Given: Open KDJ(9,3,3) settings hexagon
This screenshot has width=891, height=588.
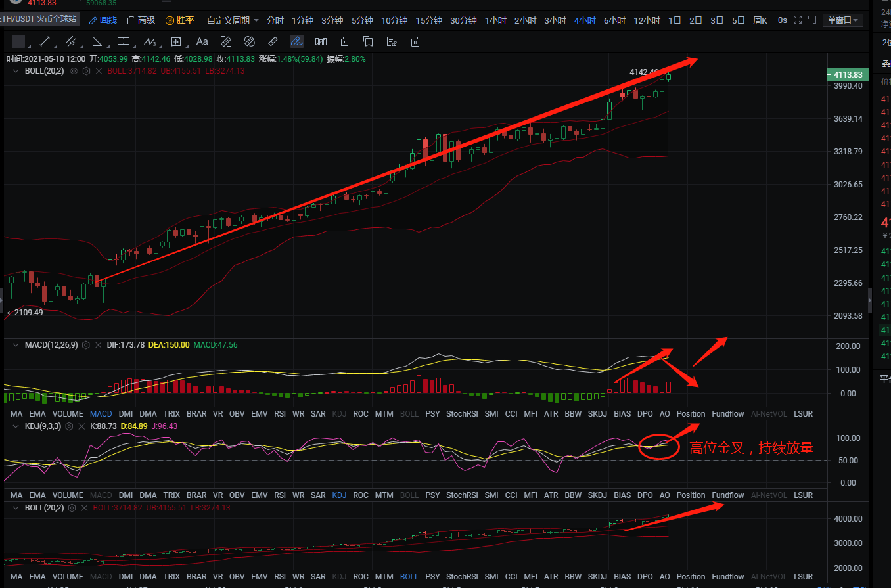Looking at the screenshot, I should tap(69, 426).
